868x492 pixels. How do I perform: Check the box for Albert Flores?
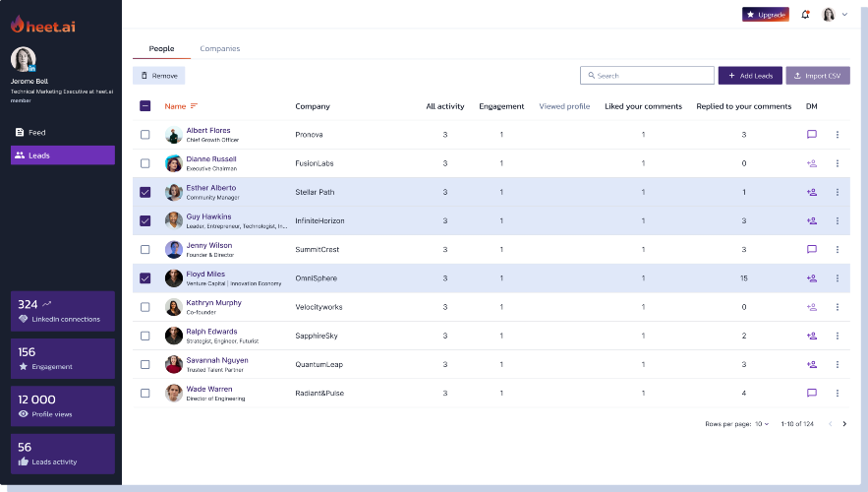click(x=145, y=135)
